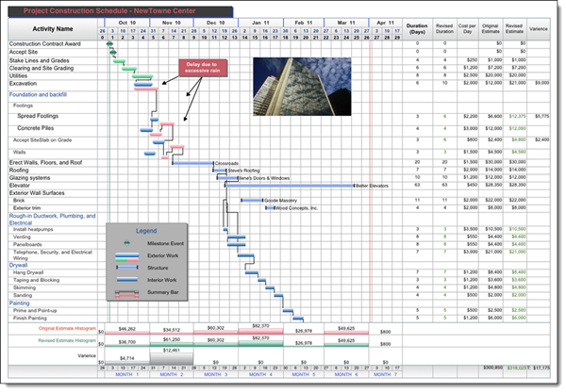Click the Construction Contract Award milestone diamond
This screenshot has height=392, width=566.
[x=111, y=44]
